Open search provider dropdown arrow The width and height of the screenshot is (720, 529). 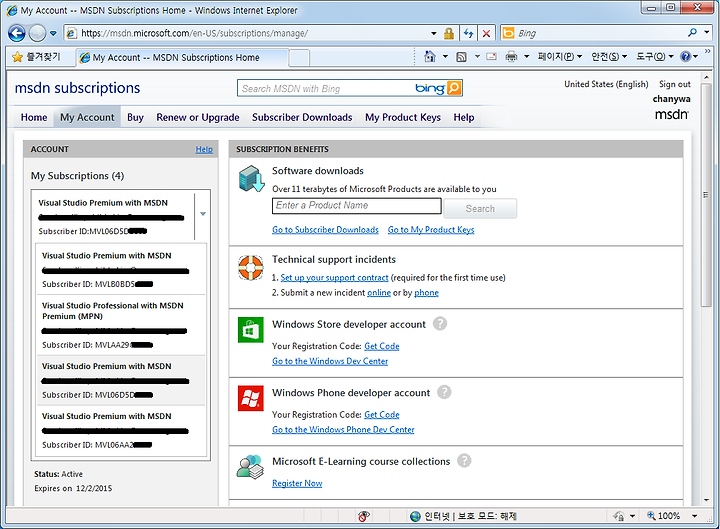(x=707, y=33)
